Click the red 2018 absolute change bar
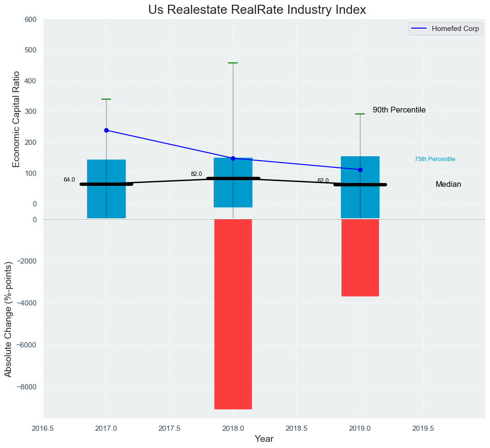490x448 pixels. (x=233, y=314)
